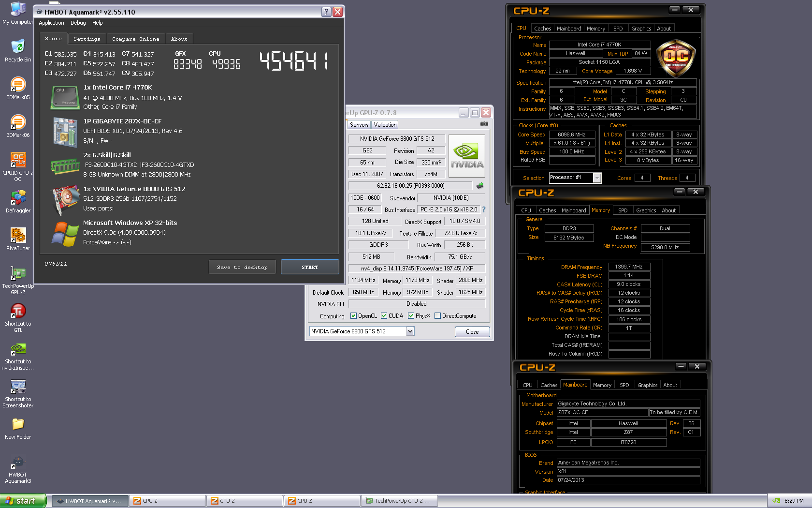Open the New Folder desktop icon
The width and height of the screenshot is (812, 508).
pos(18,428)
